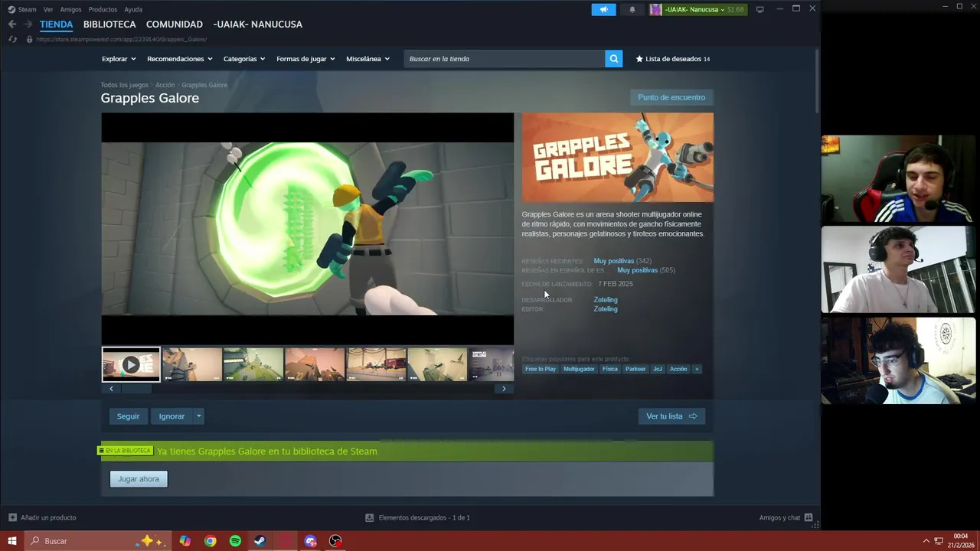Click the JcJ tag
The width and height of the screenshot is (980, 551).
click(x=657, y=369)
